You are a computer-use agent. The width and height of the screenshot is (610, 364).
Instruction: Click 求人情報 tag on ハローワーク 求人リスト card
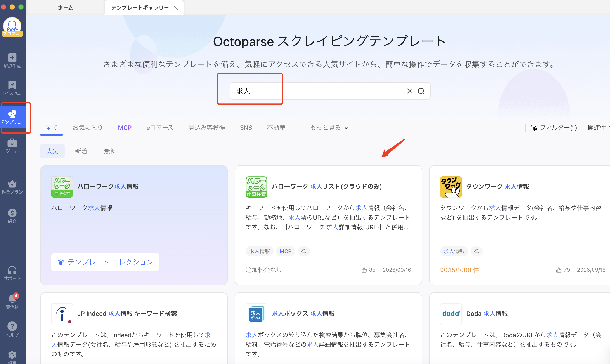click(259, 251)
